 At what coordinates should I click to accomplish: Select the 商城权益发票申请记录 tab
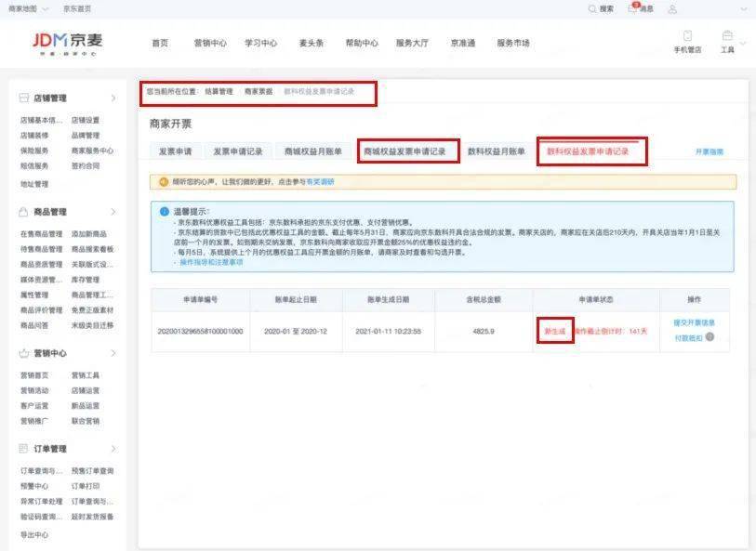click(408, 151)
